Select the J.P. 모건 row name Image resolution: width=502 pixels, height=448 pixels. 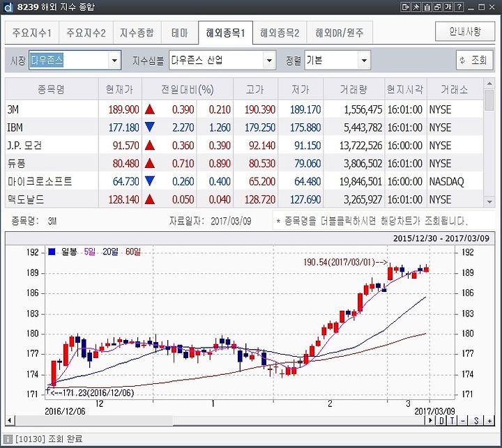(24, 146)
